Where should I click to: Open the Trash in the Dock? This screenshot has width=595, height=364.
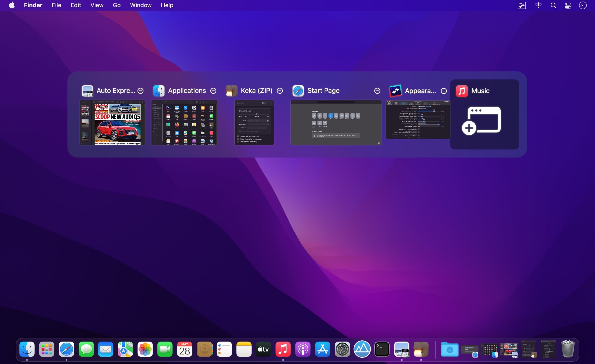click(568, 349)
